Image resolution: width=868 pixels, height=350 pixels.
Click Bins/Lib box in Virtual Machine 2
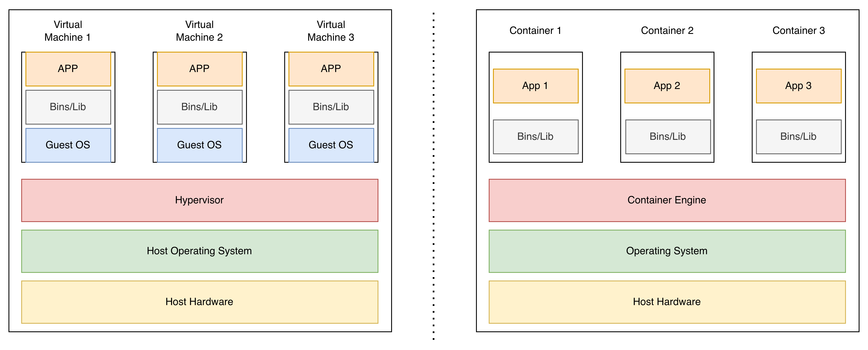pyautogui.click(x=199, y=107)
